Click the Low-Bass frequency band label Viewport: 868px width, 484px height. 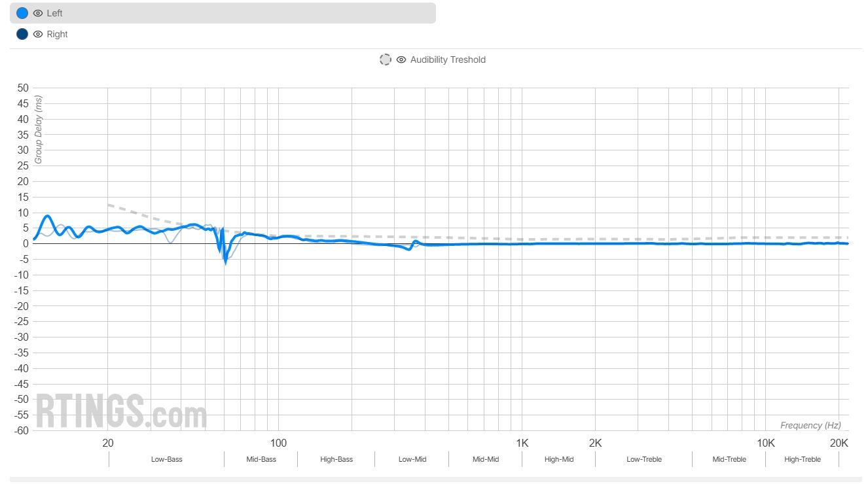click(166, 459)
